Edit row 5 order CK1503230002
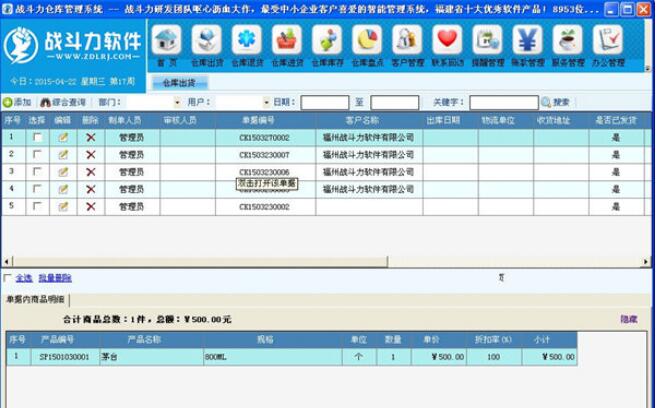The image size is (657, 408). click(x=63, y=207)
